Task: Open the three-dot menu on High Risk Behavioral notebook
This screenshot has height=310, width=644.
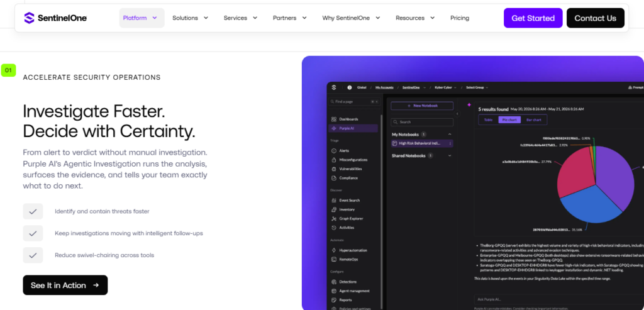Action: [x=450, y=143]
